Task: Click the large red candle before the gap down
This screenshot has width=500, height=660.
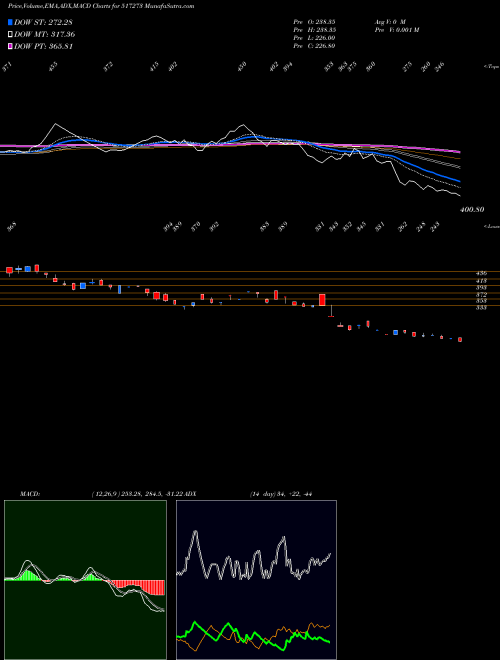Action: pyautogui.click(x=322, y=300)
